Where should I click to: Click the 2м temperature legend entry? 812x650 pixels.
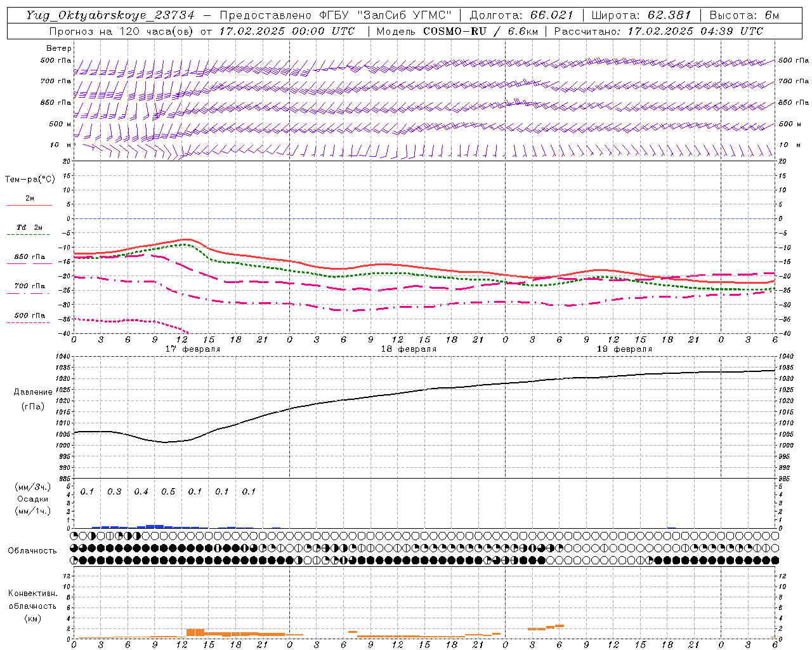pos(30,201)
